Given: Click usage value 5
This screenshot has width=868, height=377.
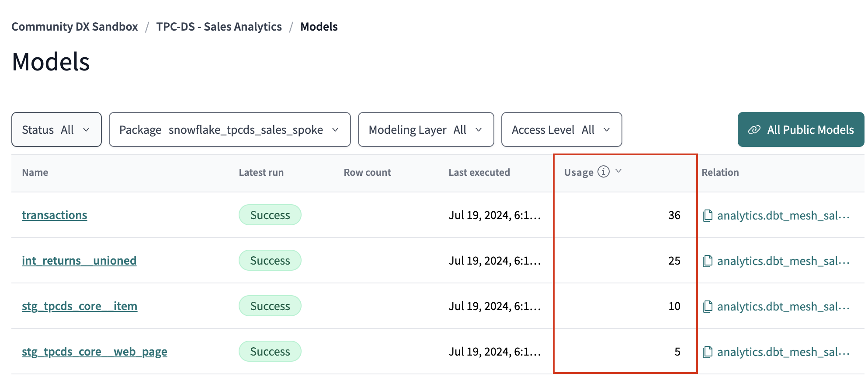Looking at the screenshot, I should click(677, 352).
